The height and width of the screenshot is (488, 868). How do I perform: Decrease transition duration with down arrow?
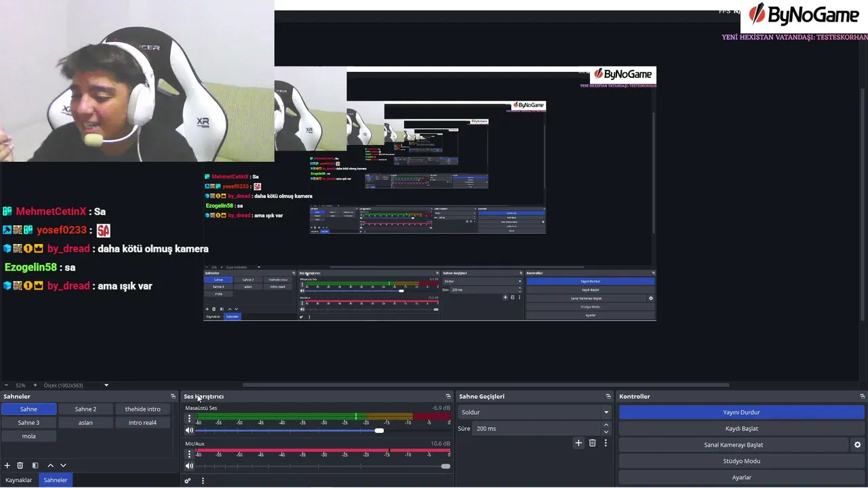point(606,432)
